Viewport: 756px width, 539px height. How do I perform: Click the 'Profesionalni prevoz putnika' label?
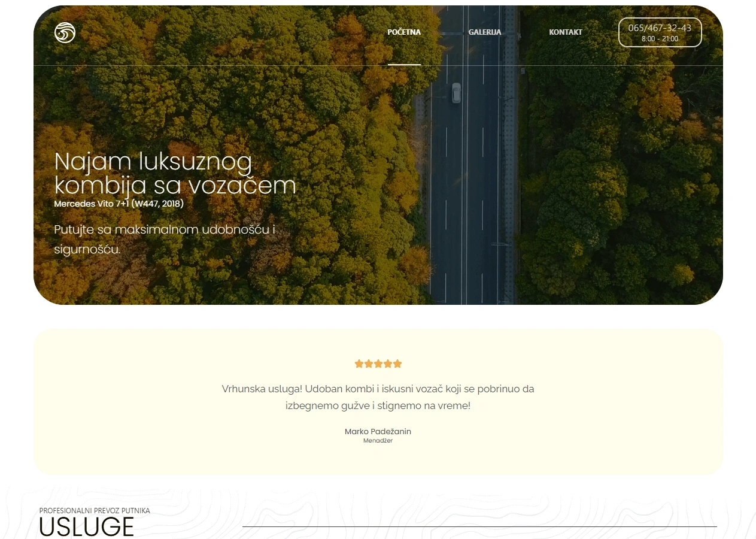point(95,511)
